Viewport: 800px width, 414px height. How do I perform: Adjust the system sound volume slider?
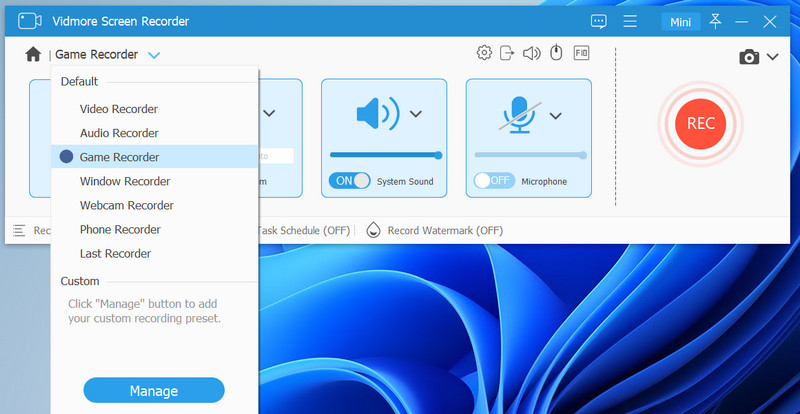(x=385, y=155)
